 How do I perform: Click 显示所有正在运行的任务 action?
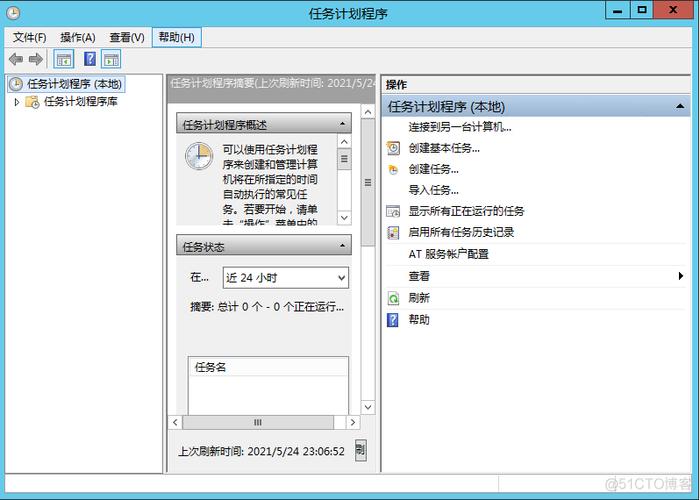click(466, 211)
